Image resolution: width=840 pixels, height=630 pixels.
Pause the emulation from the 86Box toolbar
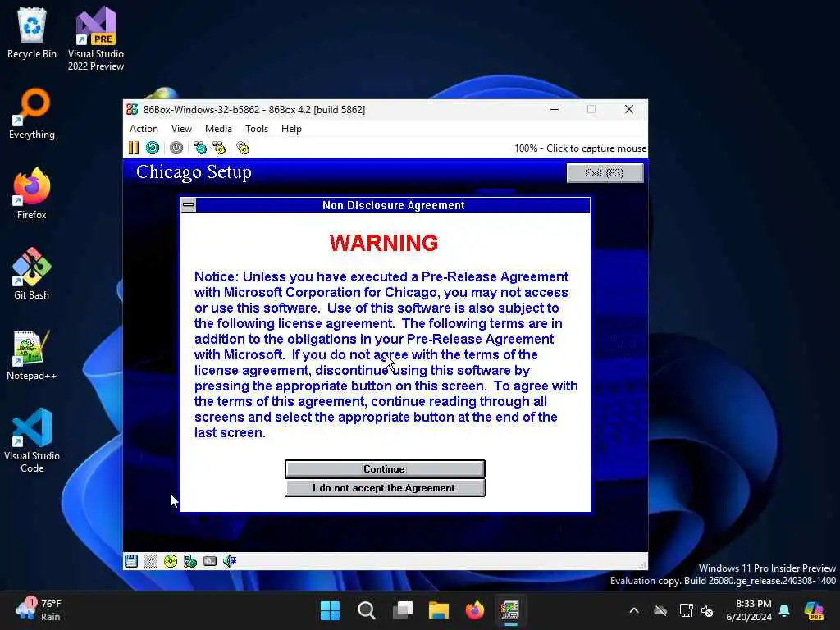[134, 148]
